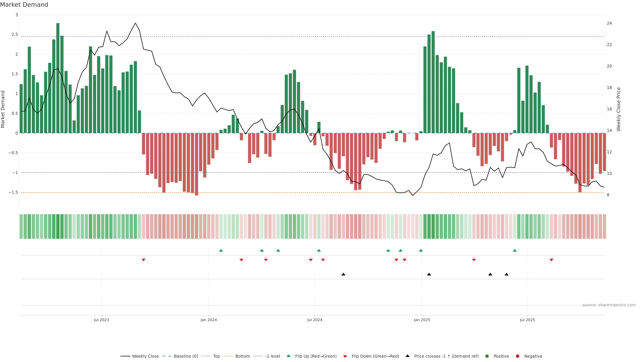Click the red Flip Down legend triangle
This screenshot has width=644, height=362.
(345, 356)
